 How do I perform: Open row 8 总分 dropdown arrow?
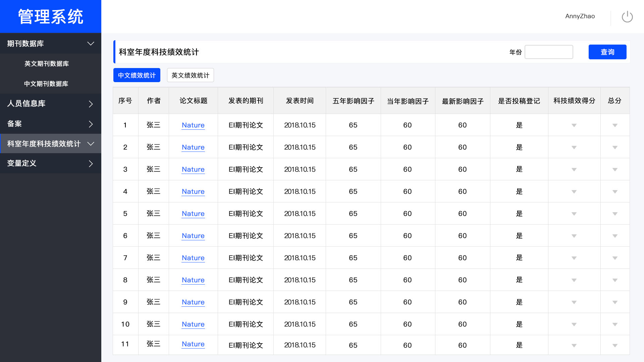614,280
